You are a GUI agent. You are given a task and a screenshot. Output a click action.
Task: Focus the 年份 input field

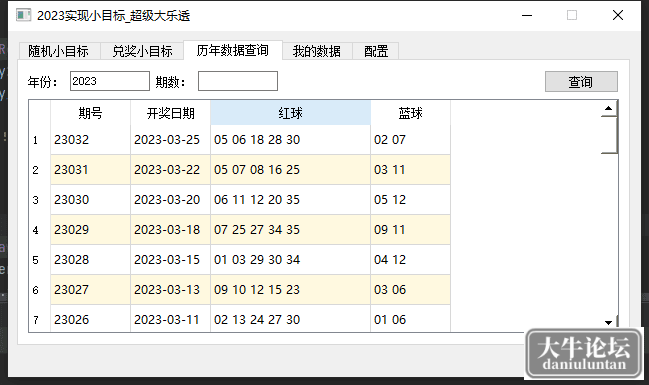coord(110,81)
